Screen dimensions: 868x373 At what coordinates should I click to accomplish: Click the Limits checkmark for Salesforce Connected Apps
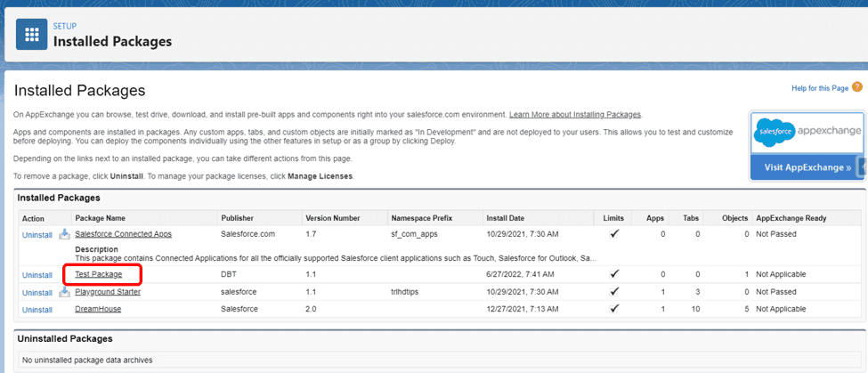614,233
